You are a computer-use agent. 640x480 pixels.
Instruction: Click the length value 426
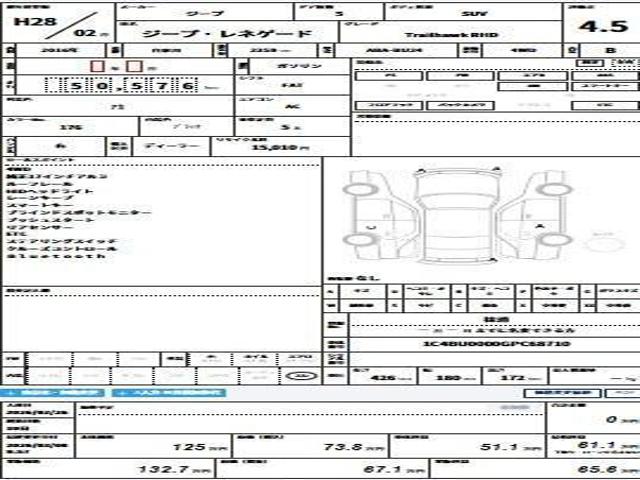(x=383, y=378)
